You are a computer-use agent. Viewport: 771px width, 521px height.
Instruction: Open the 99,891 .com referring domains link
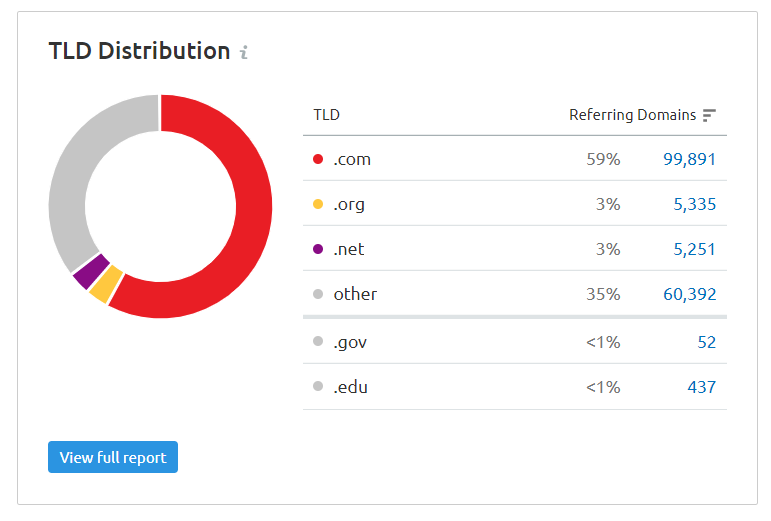689,159
